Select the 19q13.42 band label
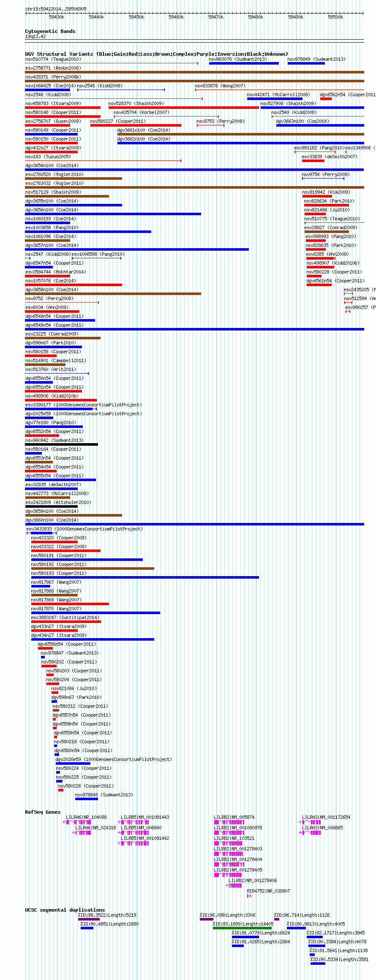 coord(35,36)
